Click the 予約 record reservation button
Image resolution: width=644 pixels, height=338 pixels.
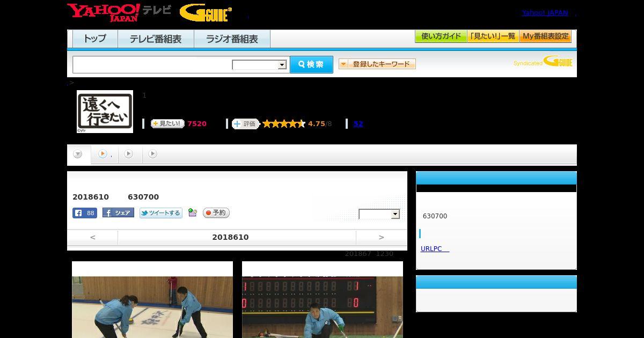pos(216,213)
